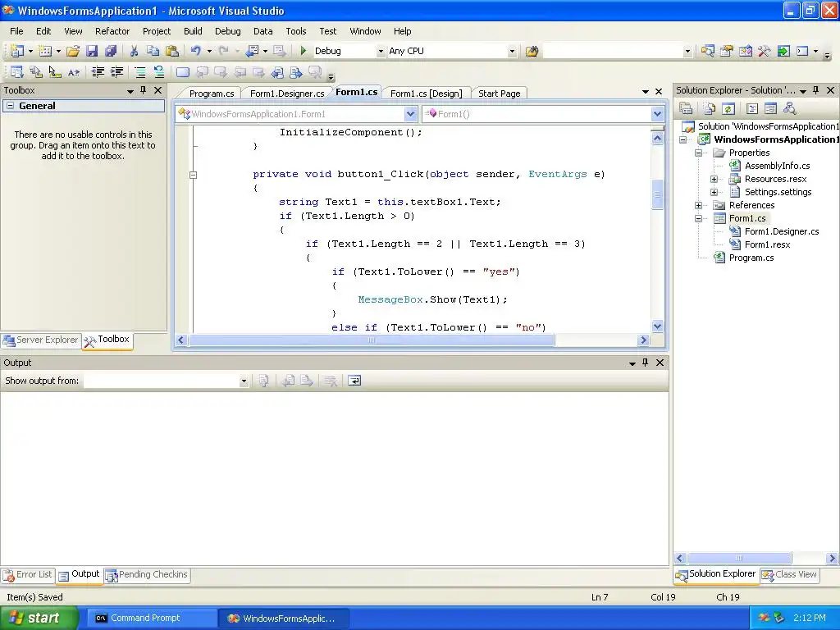840x630 pixels.
Task: Click Solution Explorer View Code icon
Action: 752,109
